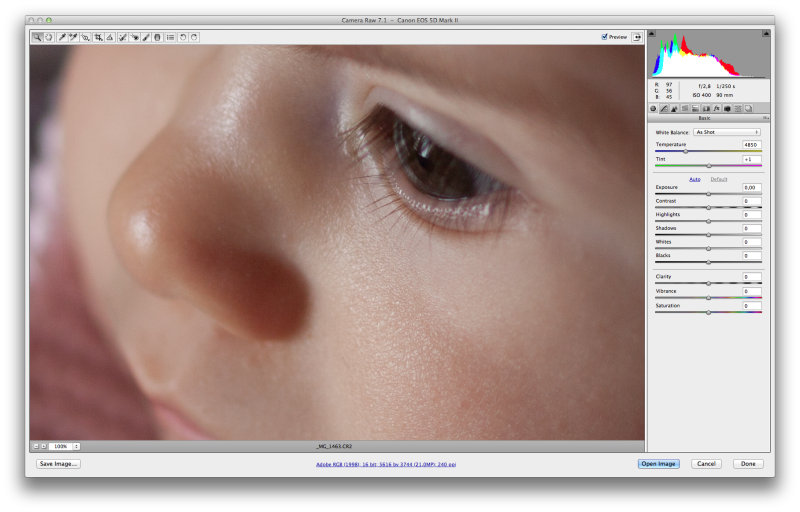Focus the Tint value field

[x=752, y=159]
